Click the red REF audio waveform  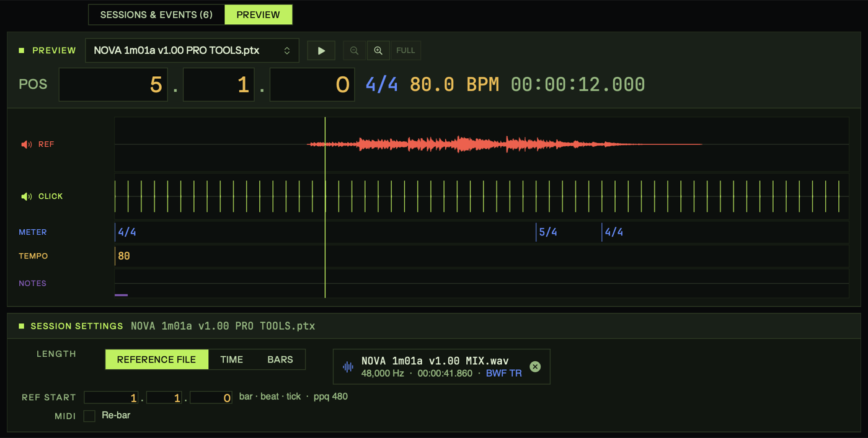pyautogui.click(x=504, y=144)
